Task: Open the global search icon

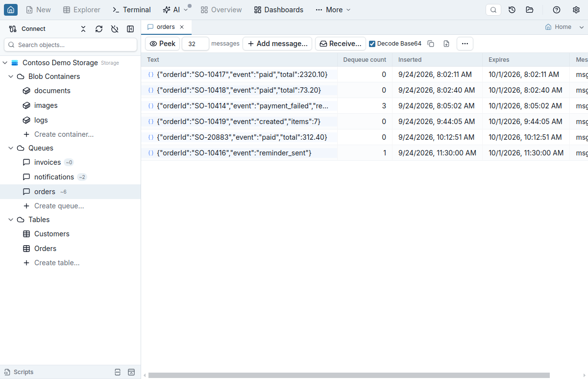Action: point(493,10)
